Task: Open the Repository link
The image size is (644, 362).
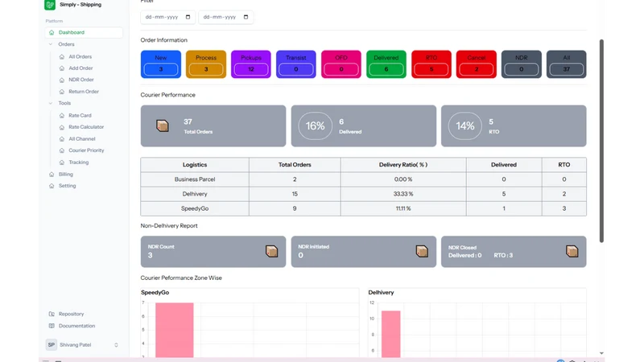Action: click(71, 314)
